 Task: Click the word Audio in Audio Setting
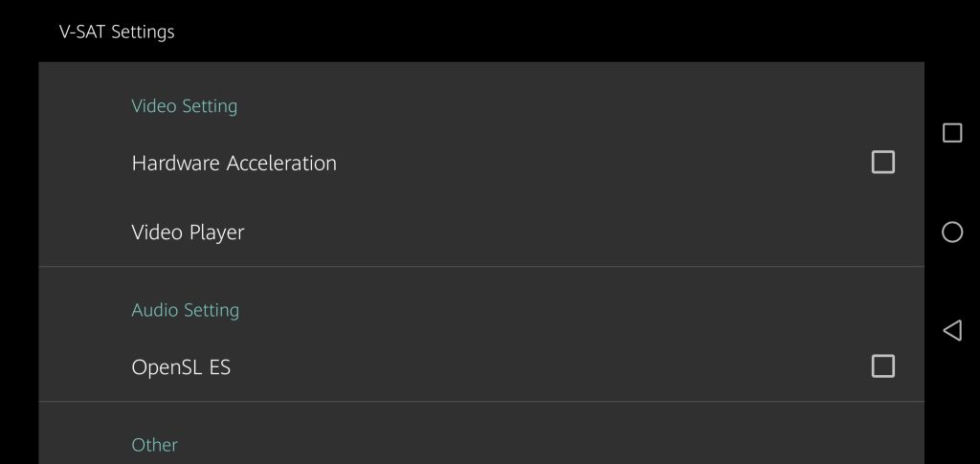click(x=155, y=310)
